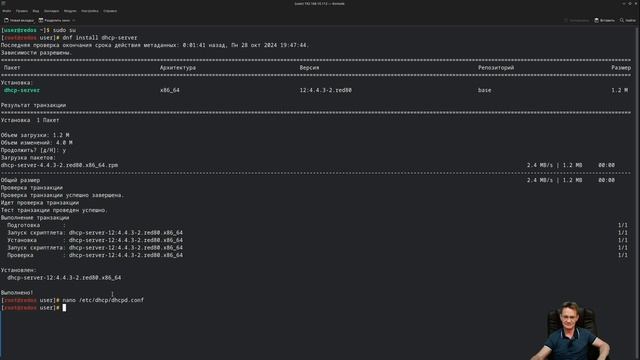Viewport: 640px width, 360px height.
Task: Click the terminal cursor at the last prompt
Action: click(x=64, y=308)
